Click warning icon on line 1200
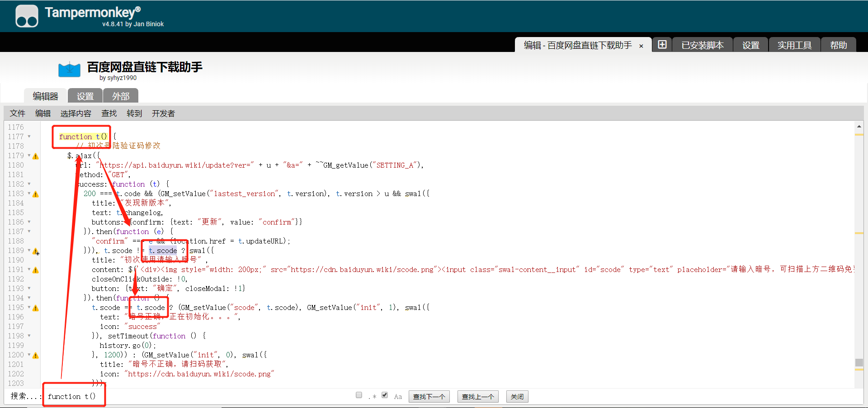This screenshot has height=408, width=868. [36, 356]
